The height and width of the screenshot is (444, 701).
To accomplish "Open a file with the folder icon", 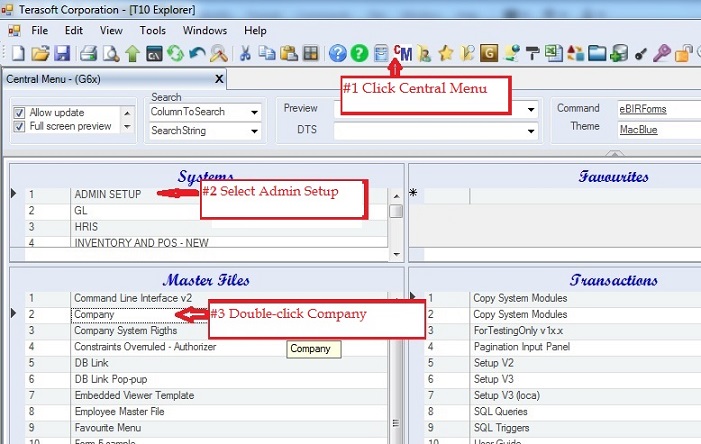I will [x=40, y=53].
